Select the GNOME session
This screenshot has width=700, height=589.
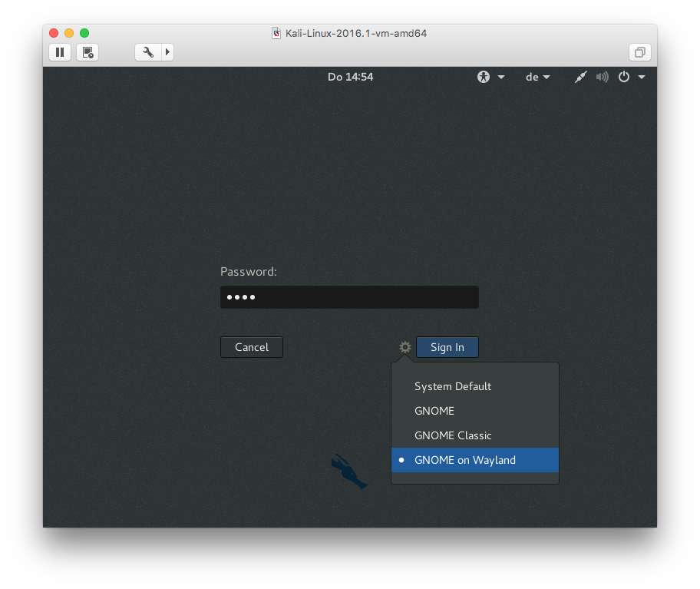[x=475, y=411]
